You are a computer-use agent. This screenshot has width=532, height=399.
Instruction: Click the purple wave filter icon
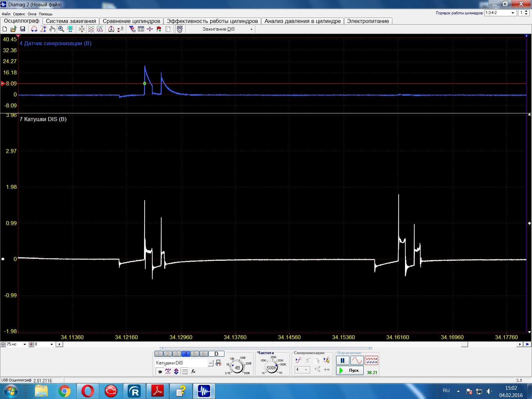[x=168, y=371]
